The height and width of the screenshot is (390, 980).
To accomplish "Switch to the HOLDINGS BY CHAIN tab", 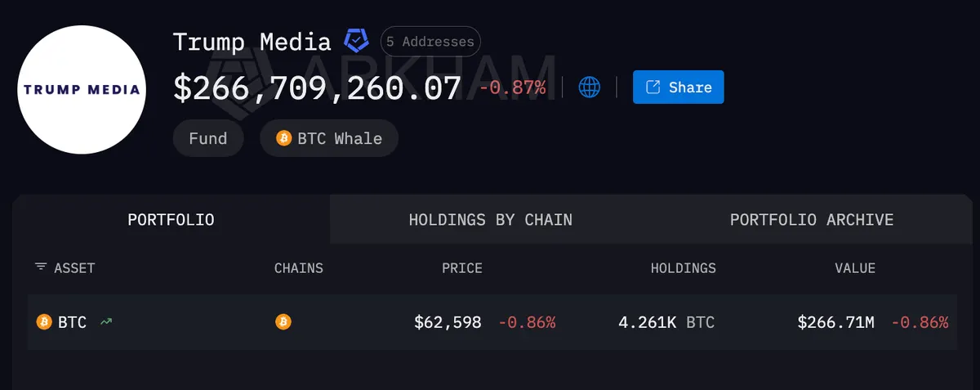I will tap(490, 219).
